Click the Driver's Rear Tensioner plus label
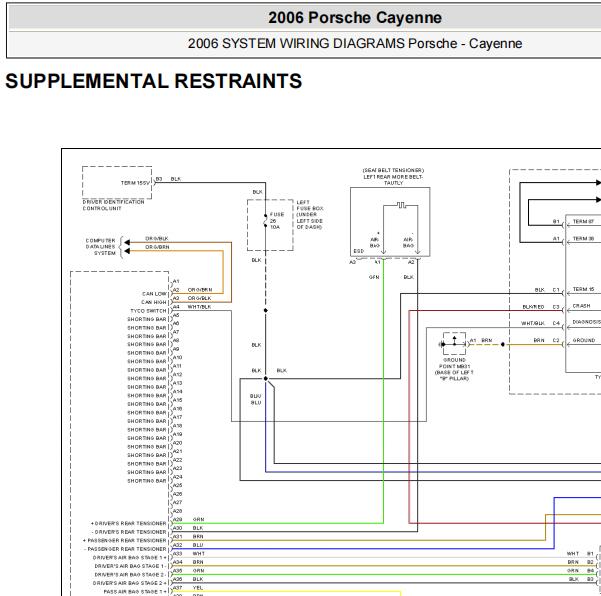This screenshot has height=596, width=601. click(129, 523)
